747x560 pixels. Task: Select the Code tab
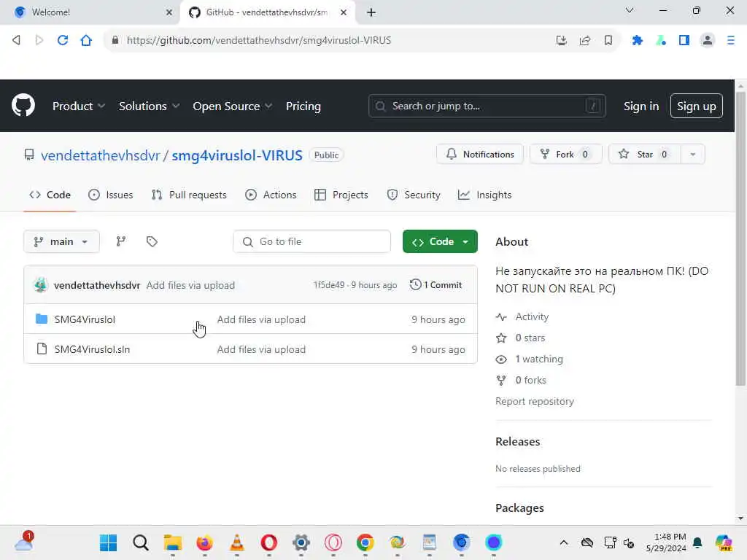(x=50, y=195)
